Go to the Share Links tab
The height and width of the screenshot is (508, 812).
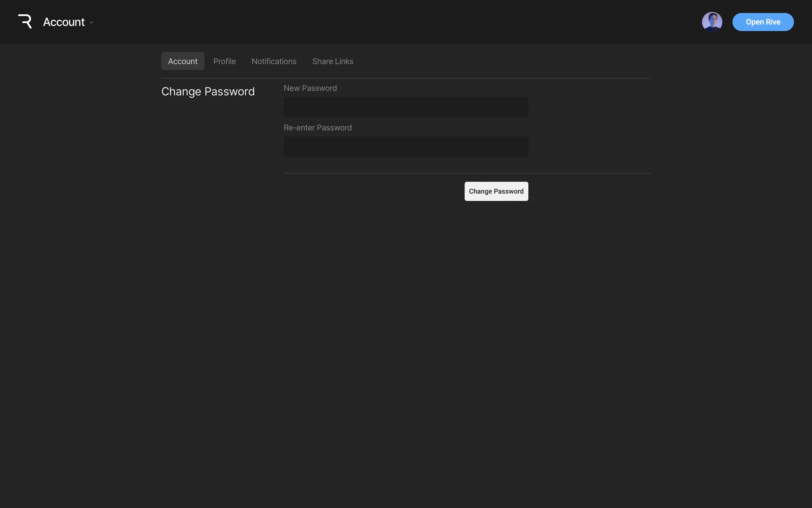[333, 61]
